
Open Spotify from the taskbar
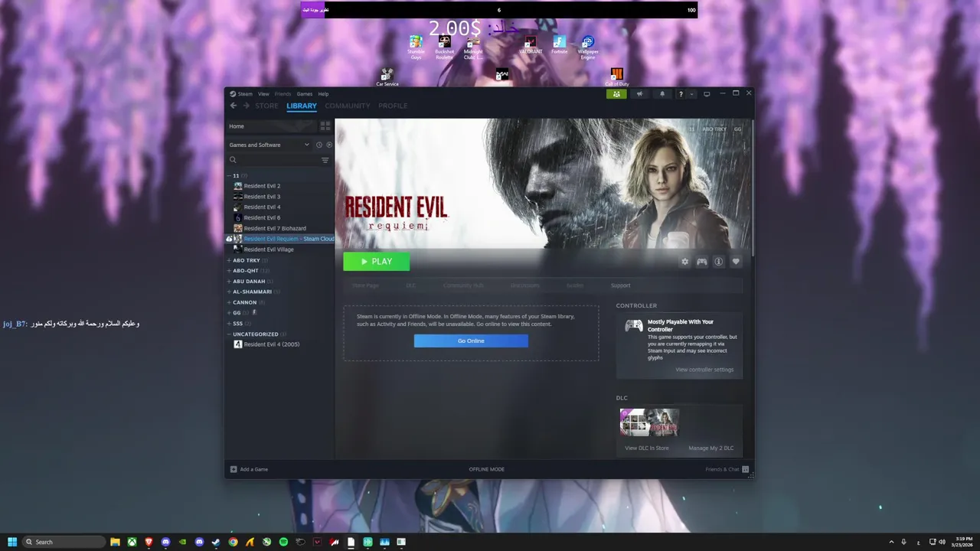tap(283, 542)
